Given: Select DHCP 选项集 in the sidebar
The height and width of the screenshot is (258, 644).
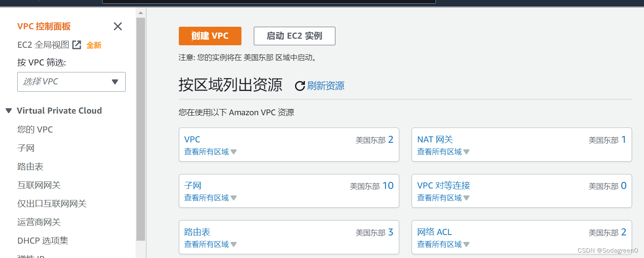Looking at the screenshot, I should coord(43,241).
